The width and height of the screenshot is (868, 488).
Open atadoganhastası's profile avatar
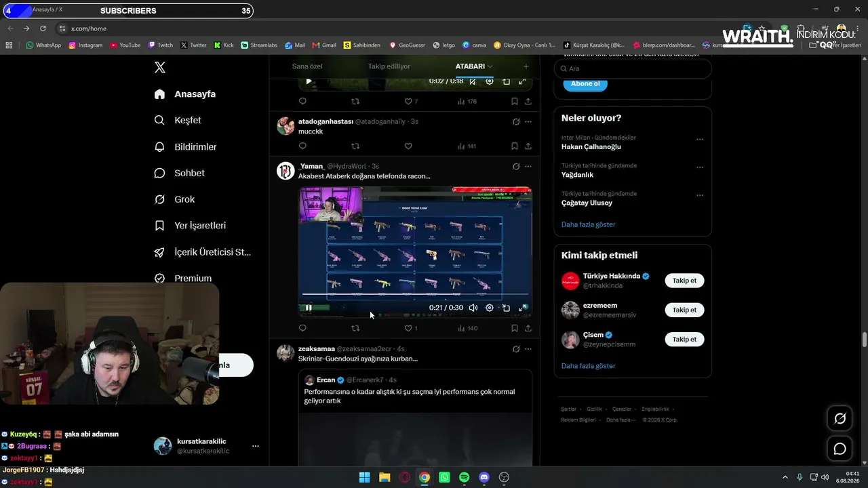point(285,126)
